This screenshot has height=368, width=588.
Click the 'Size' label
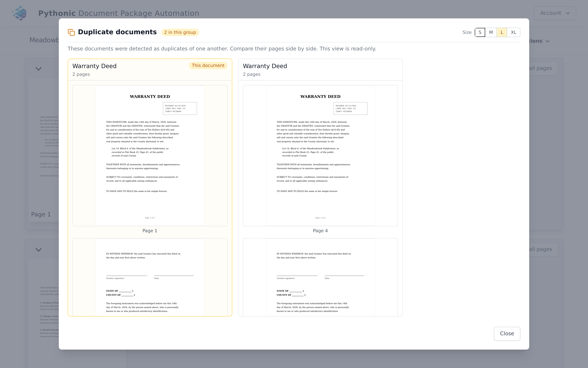(x=467, y=32)
